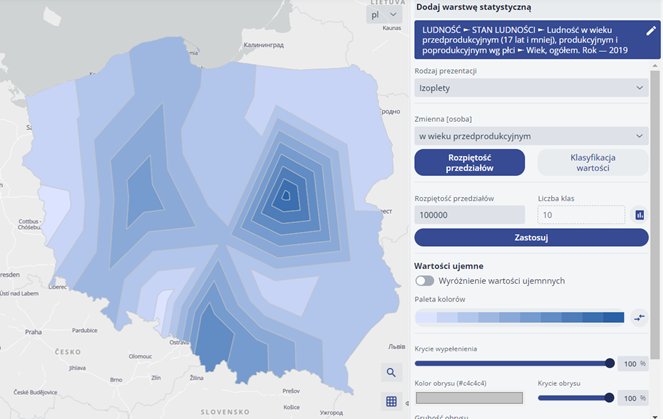Click the panel scrollbar down arrow
Viewport: 663px width, 419px height.
click(655, 415)
